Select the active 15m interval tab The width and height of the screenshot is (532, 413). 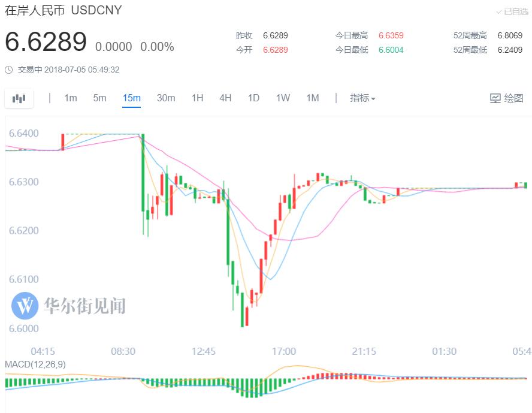tap(131, 98)
